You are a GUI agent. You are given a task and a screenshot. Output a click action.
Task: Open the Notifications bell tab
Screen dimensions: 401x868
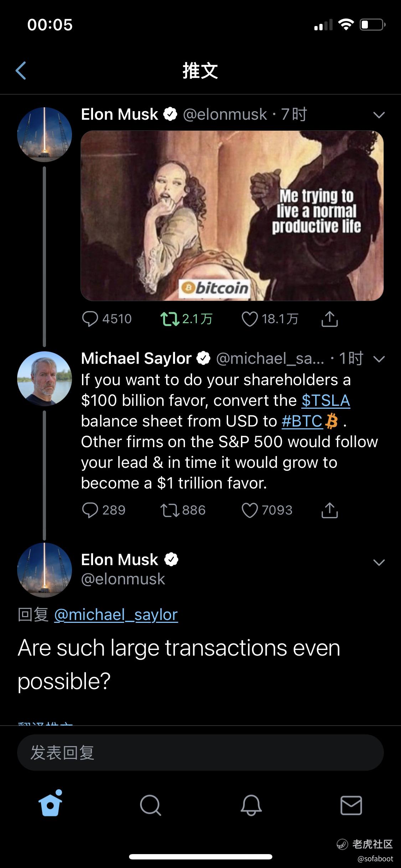[251, 805]
